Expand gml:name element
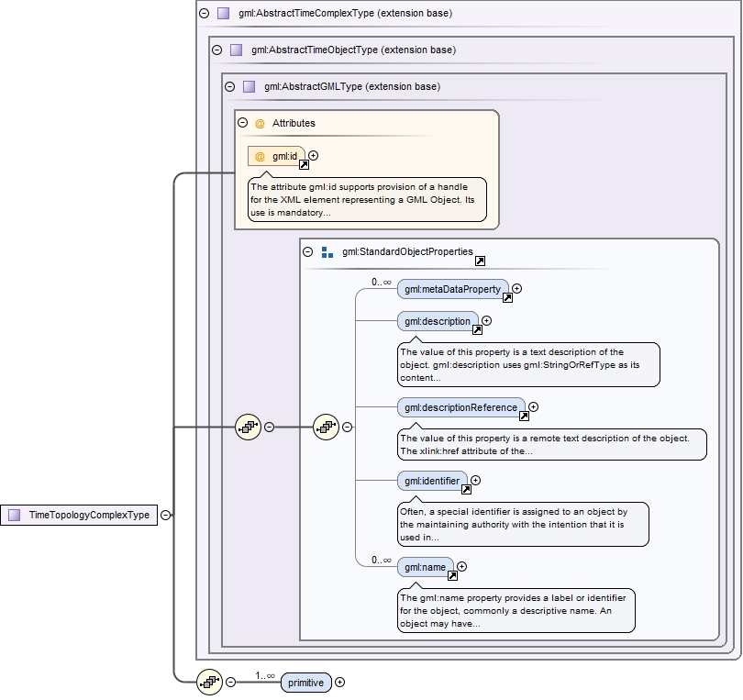 point(462,566)
